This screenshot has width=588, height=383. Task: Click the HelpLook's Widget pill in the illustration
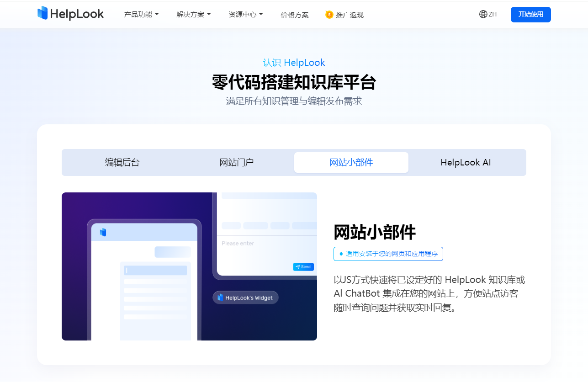pyautogui.click(x=245, y=298)
